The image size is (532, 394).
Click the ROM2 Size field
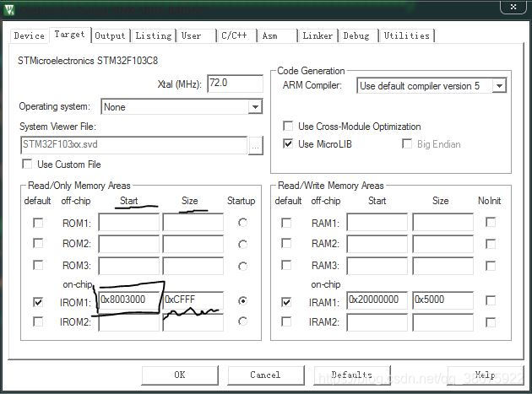pos(193,244)
